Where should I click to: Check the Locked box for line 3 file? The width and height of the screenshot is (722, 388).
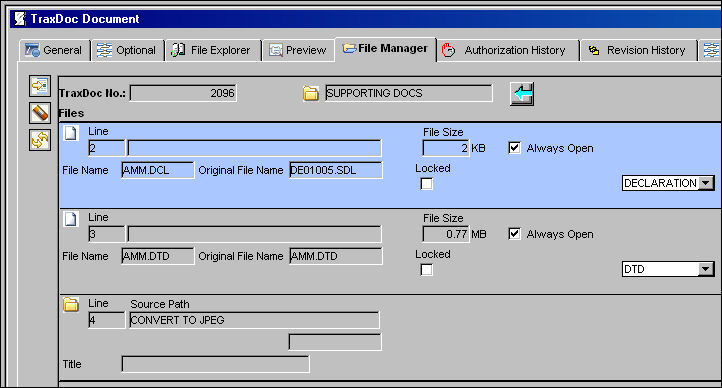pos(427,270)
